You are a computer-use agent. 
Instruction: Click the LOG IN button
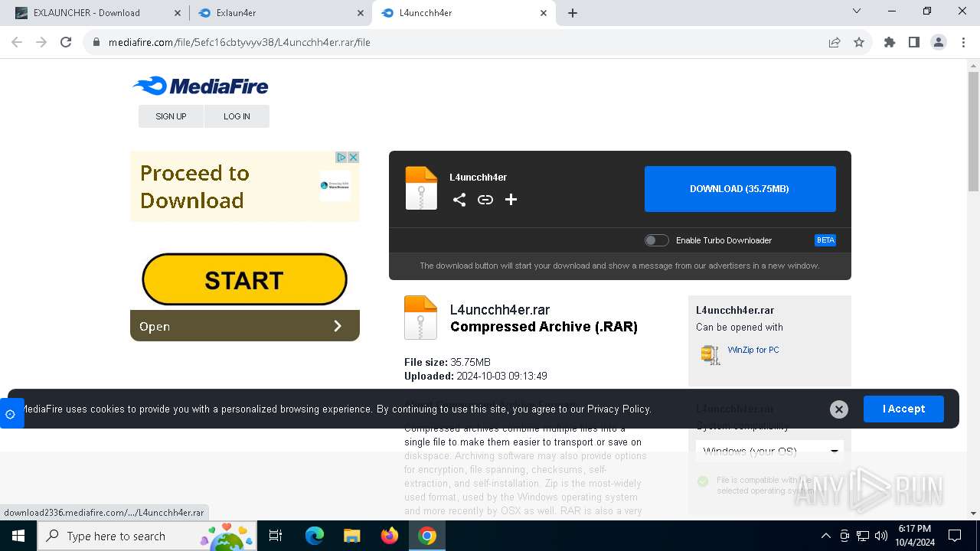pos(237,116)
